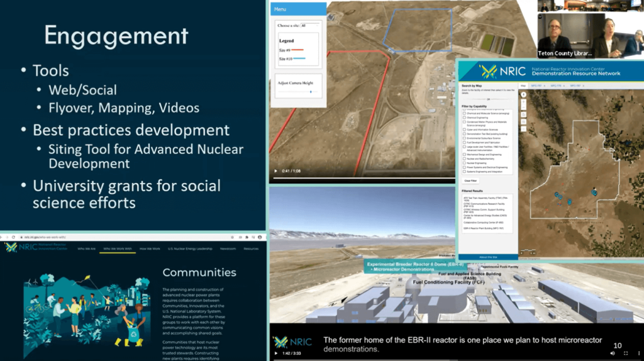Click the Clear Filter button
The image size is (644, 361).
(470, 181)
